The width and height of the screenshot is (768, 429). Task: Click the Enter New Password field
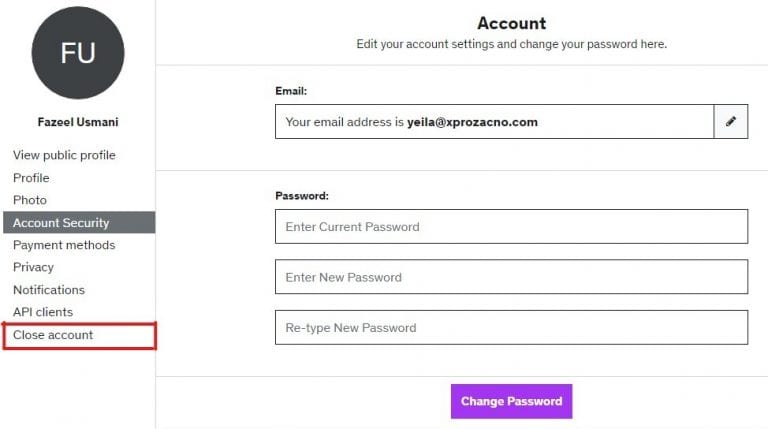tap(511, 277)
